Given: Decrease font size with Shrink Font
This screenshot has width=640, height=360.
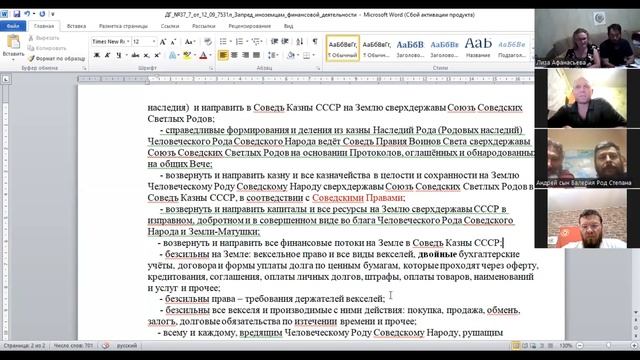Looking at the screenshot, I should coord(173,42).
